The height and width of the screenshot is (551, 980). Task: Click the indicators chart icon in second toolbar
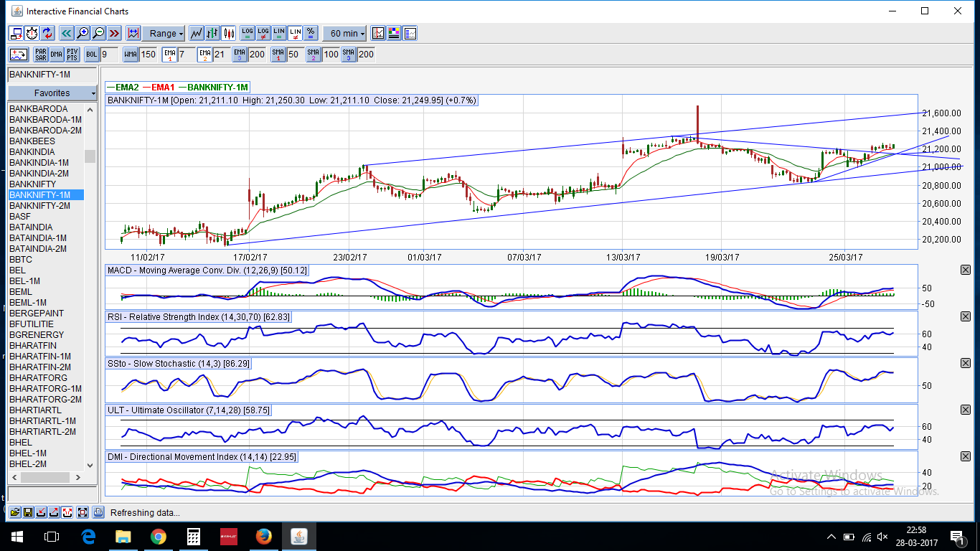[18, 54]
